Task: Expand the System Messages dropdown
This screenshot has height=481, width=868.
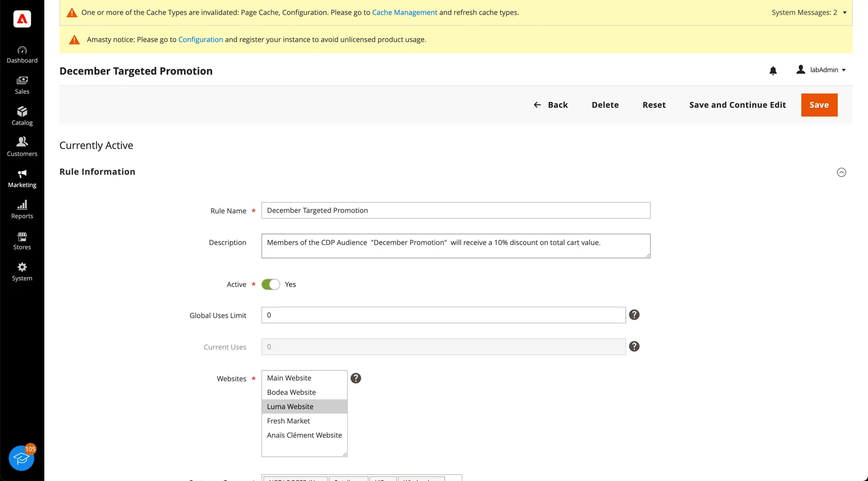Action: [x=809, y=13]
